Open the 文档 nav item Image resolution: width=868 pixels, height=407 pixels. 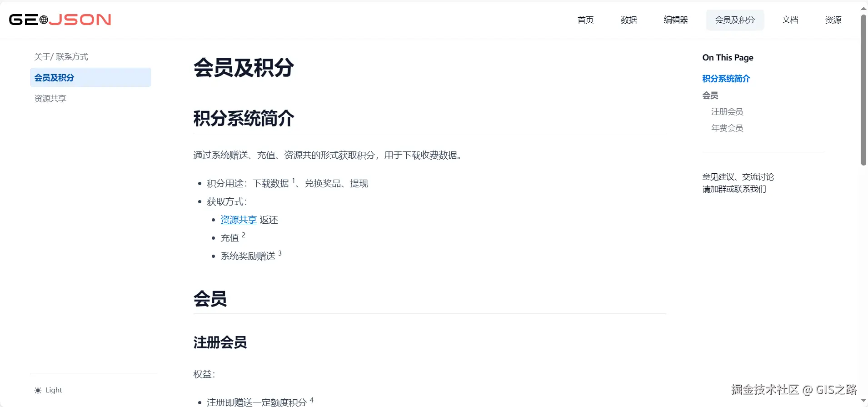tap(790, 20)
